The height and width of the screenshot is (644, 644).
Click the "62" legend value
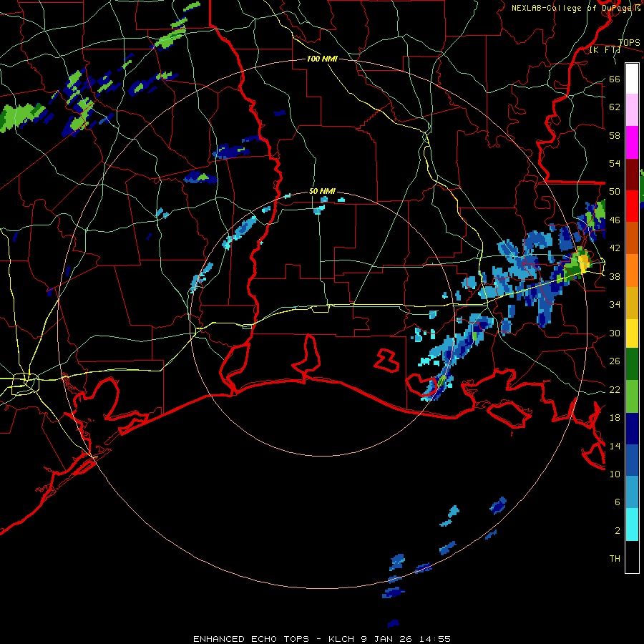point(615,107)
